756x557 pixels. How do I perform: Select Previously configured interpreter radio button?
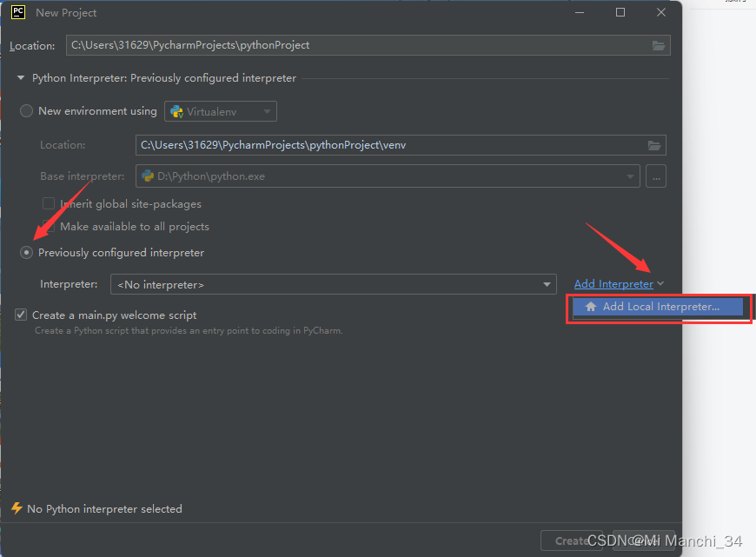point(26,252)
